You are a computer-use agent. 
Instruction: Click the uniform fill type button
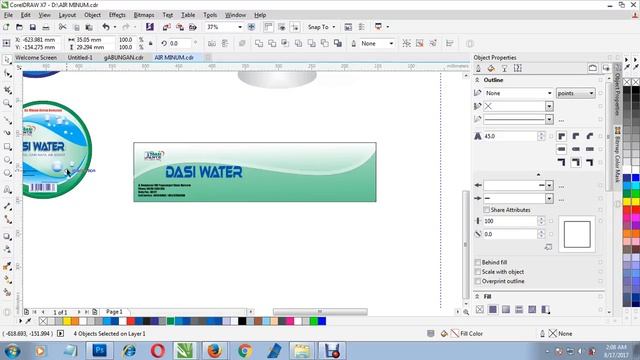point(493,310)
